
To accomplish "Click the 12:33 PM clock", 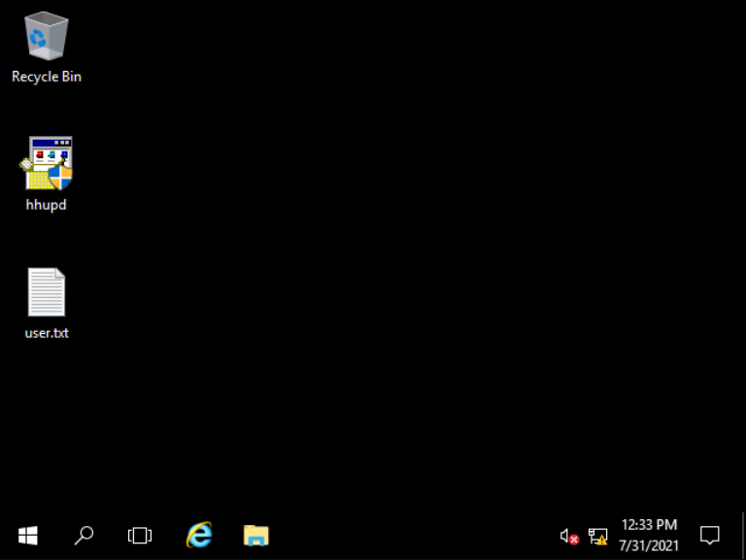I will click(x=649, y=525).
